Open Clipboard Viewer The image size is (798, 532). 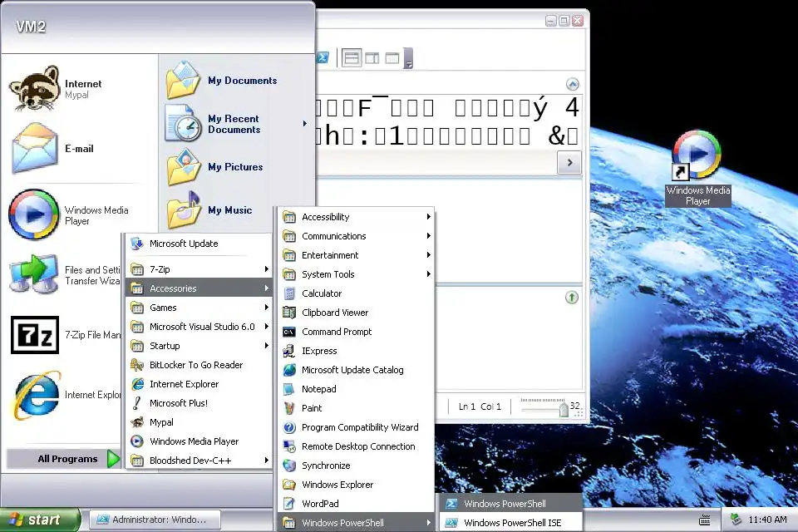357,313
